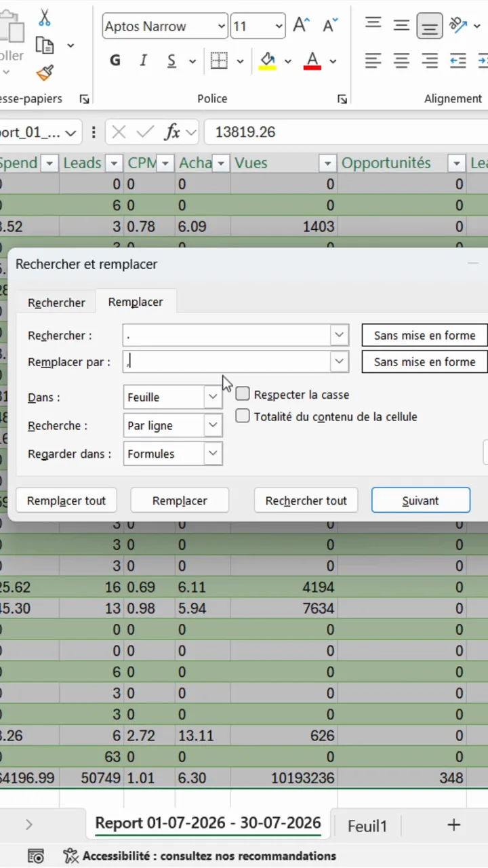Click the accessibility recommendations status text

tap(209, 856)
